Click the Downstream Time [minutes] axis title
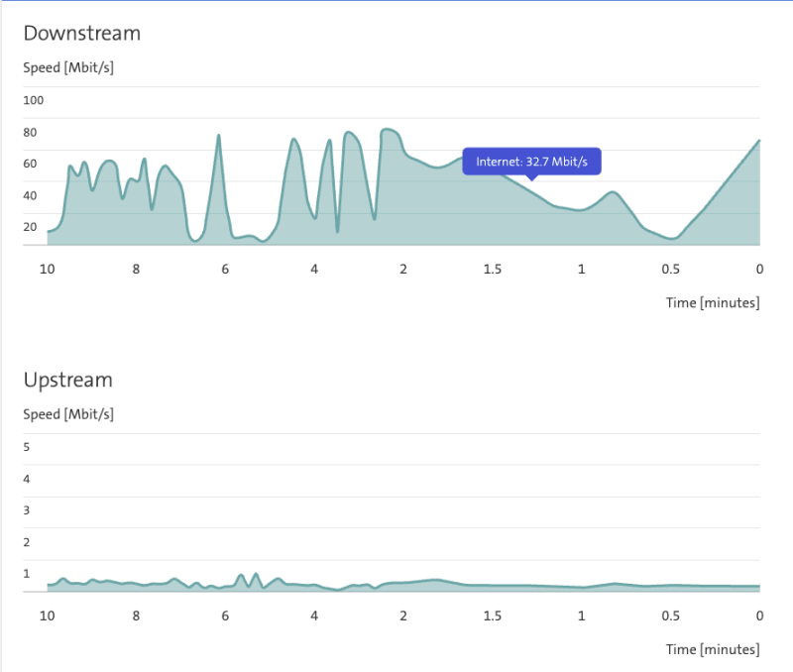This screenshot has width=793, height=672. tap(713, 302)
